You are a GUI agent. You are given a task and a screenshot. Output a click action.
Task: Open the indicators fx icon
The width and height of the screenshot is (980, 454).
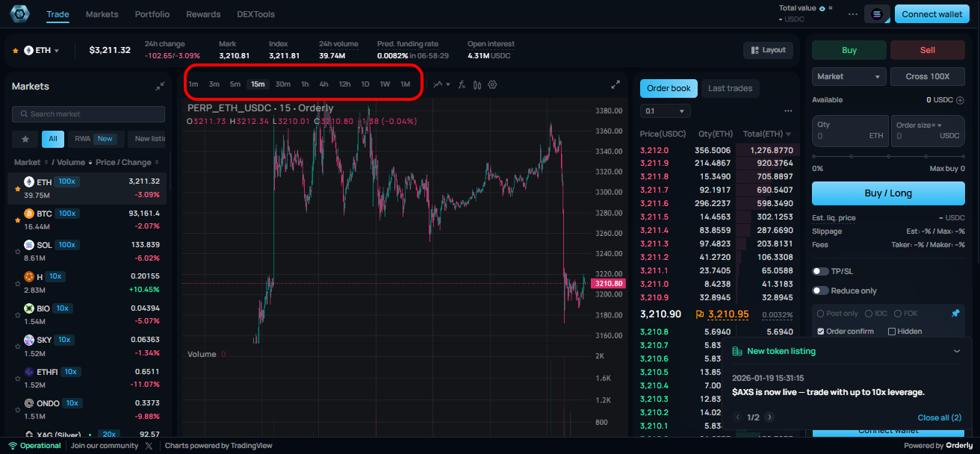pos(462,84)
